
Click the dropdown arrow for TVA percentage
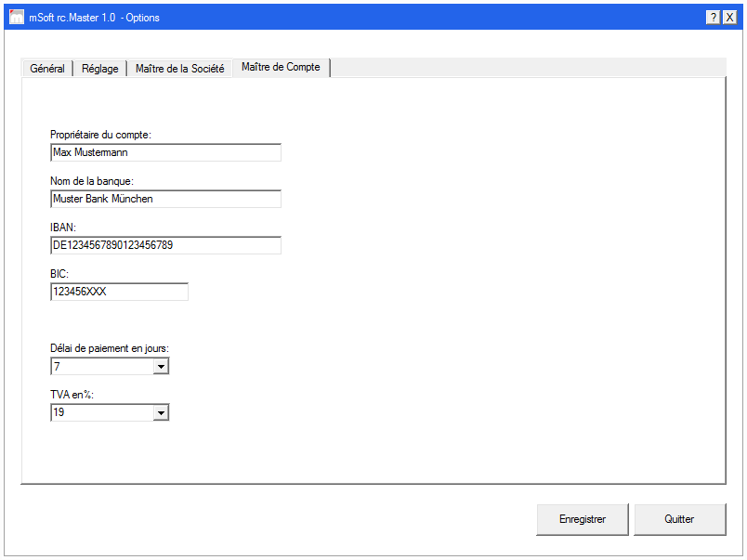pyautogui.click(x=161, y=412)
